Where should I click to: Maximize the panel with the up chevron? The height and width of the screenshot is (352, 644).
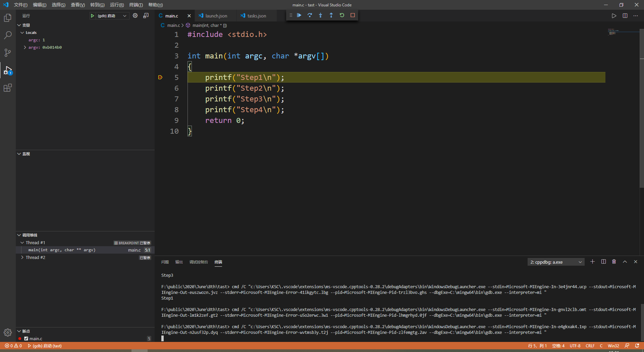pyautogui.click(x=625, y=262)
